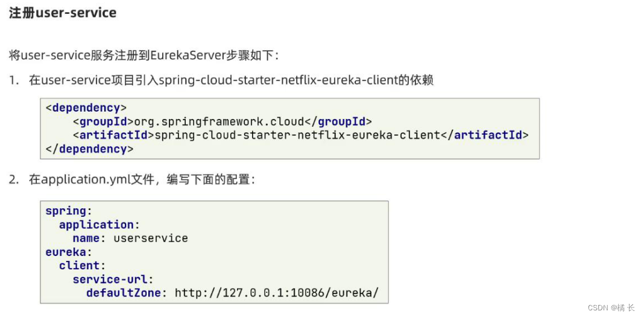Click the closing </dependency> tag
Screen dimensions: 644x317
coord(89,149)
